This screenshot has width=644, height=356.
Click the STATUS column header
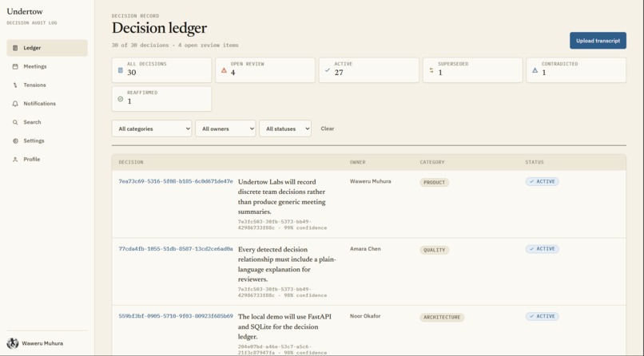tap(535, 162)
